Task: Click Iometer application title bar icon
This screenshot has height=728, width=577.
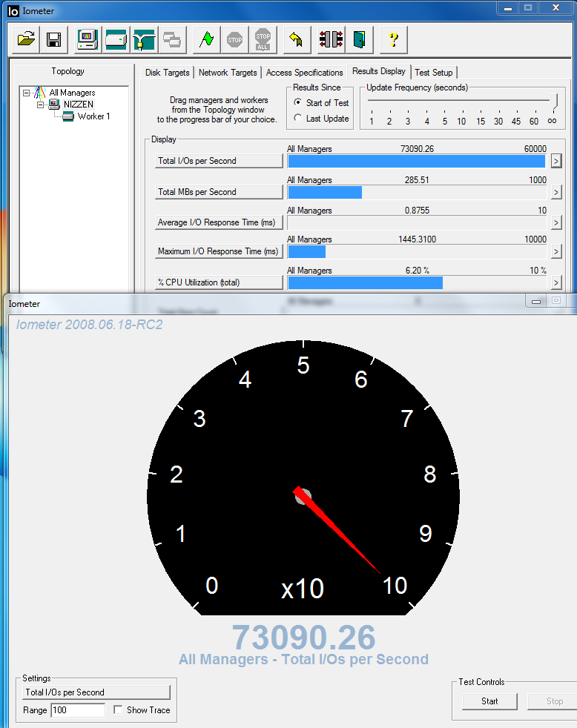Action: [x=13, y=10]
